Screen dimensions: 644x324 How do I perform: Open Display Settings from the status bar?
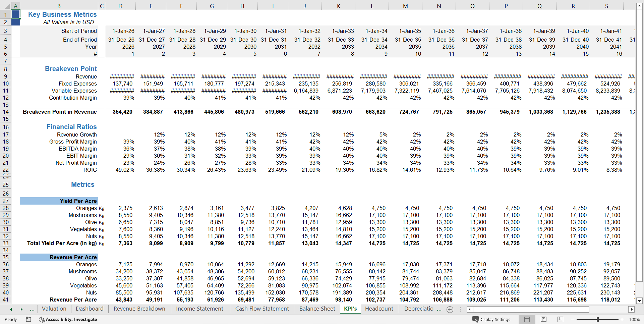pos(492,319)
